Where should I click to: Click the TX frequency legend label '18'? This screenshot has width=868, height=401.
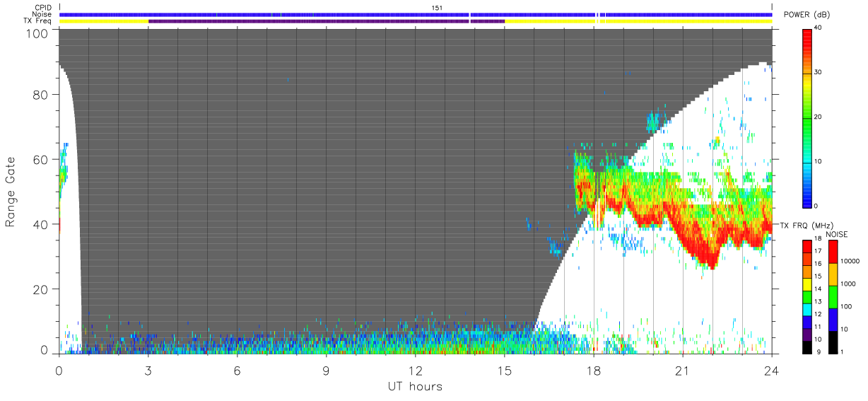[817, 239]
